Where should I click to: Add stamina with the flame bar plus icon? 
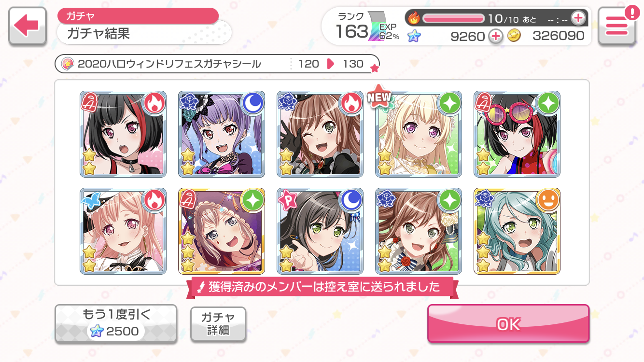[578, 18]
